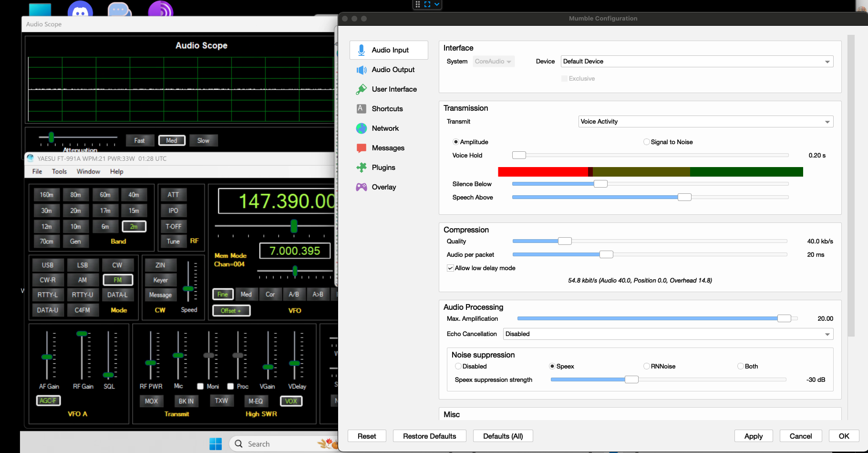Expand the Echo Cancellation dropdown
Viewport: 868px width, 453px height.
(668, 334)
